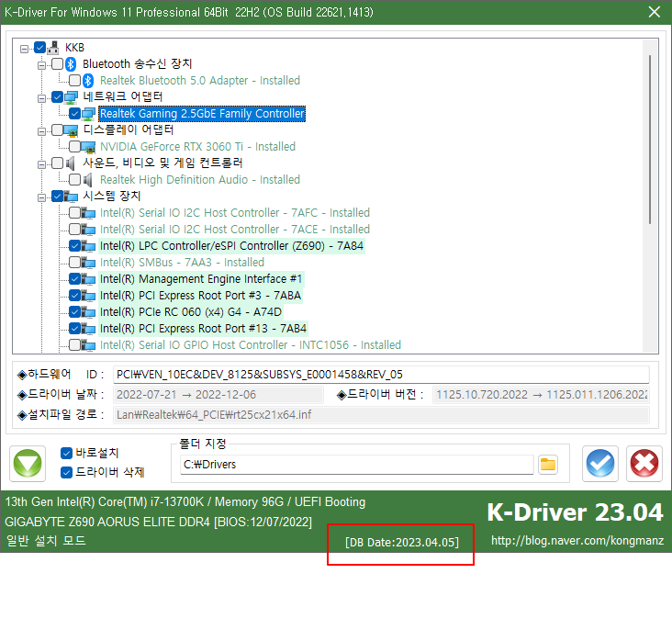Click the device tree vertical scrollbar
Screen dimensions: 672x641
click(x=650, y=140)
